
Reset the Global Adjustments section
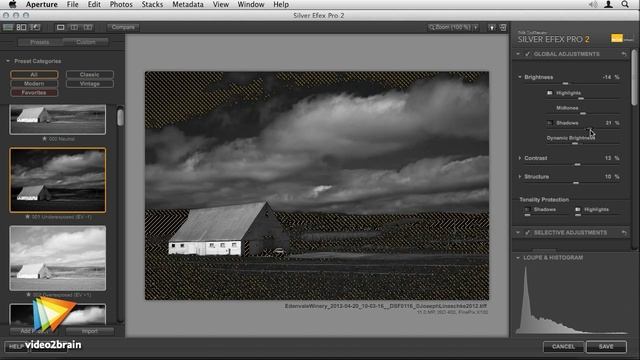click(x=624, y=54)
